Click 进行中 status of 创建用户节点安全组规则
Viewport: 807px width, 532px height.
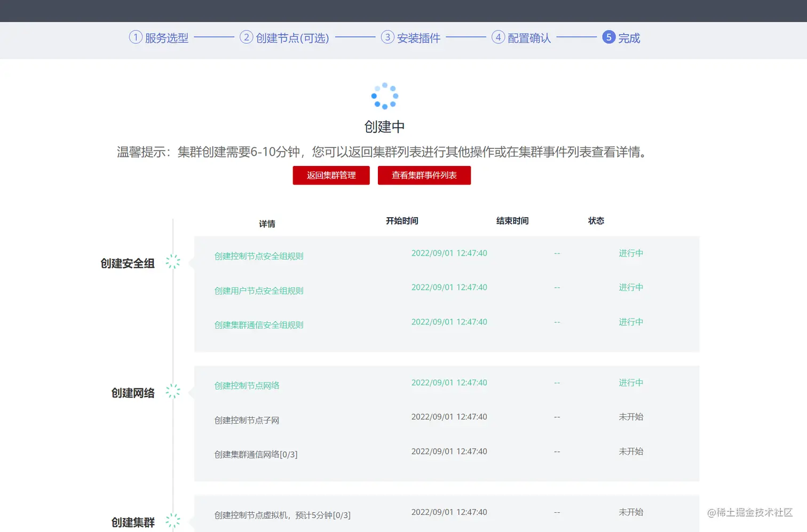[x=631, y=287]
